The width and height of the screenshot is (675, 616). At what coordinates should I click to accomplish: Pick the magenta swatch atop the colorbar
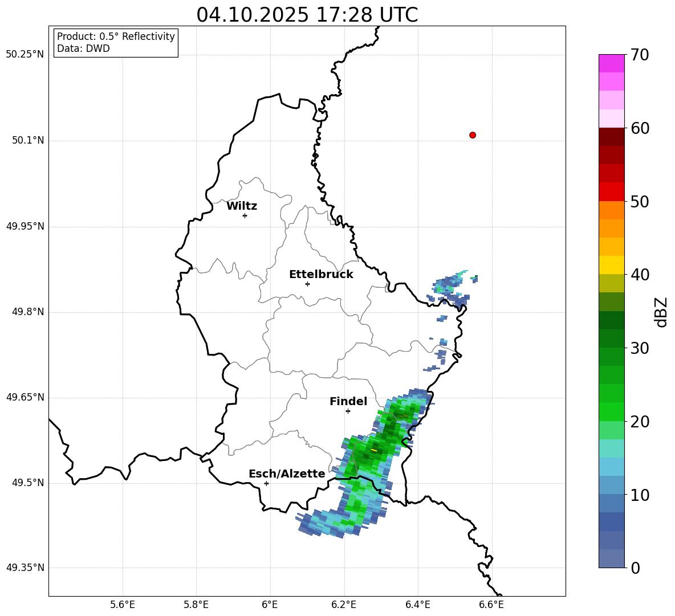click(611, 63)
